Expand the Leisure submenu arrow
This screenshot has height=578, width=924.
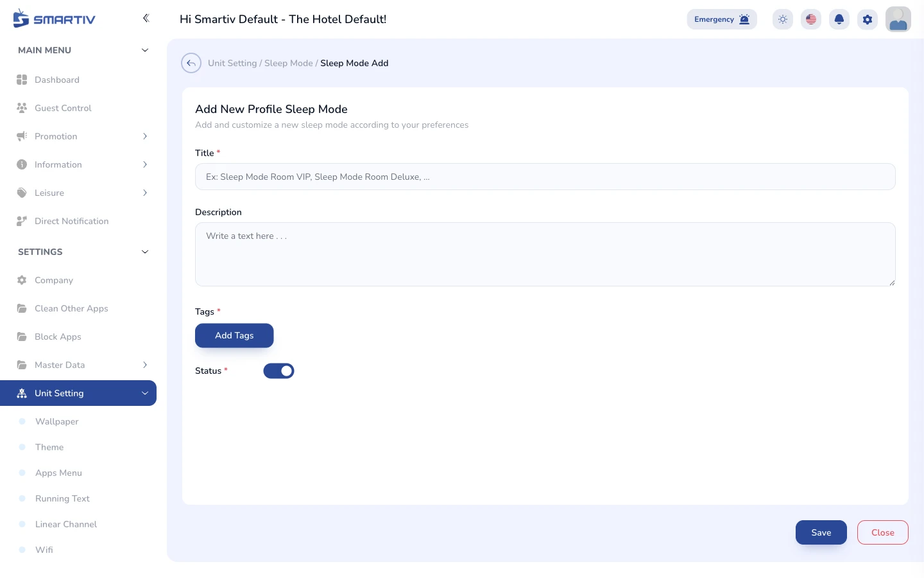(x=145, y=193)
